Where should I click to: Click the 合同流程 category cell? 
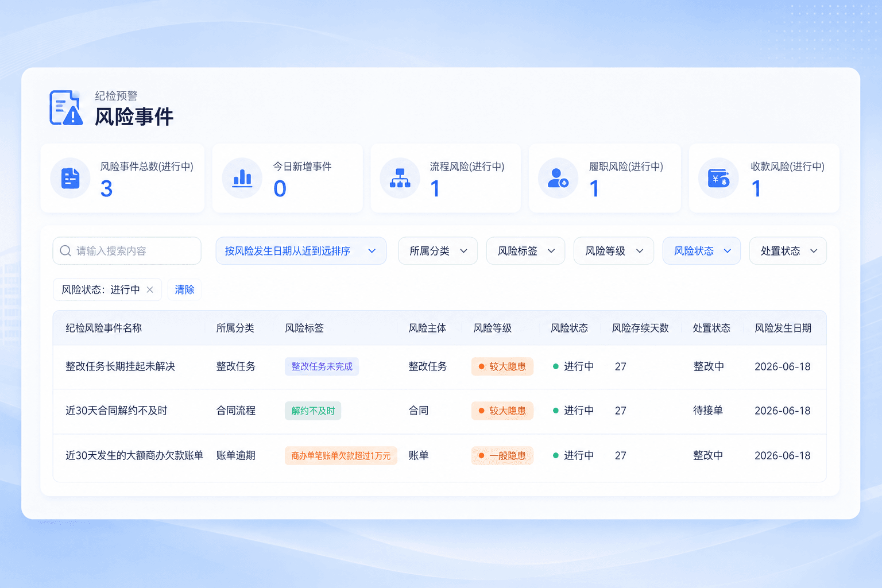pyautogui.click(x=235, y=411)
